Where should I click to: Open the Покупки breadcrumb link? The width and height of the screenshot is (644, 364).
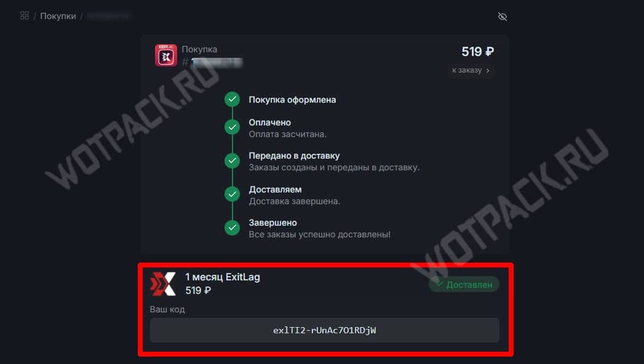pyautogui.click(x=58, y=16)
